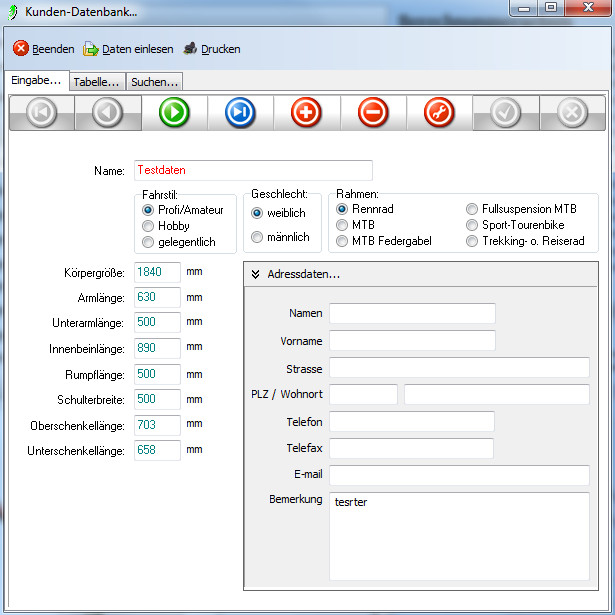The width and height of the screenshot is (615, 615).
Task: Click Daten einlesen to import data
Action: (x=129, y=48)
